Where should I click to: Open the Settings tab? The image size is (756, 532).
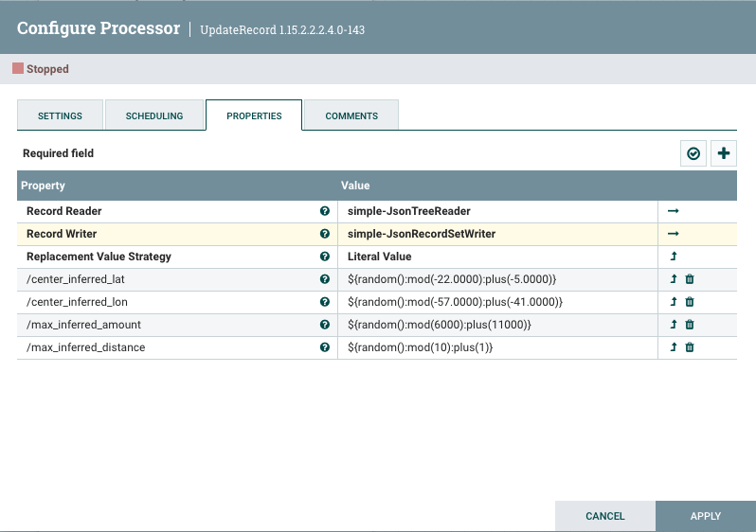(60, 115)
